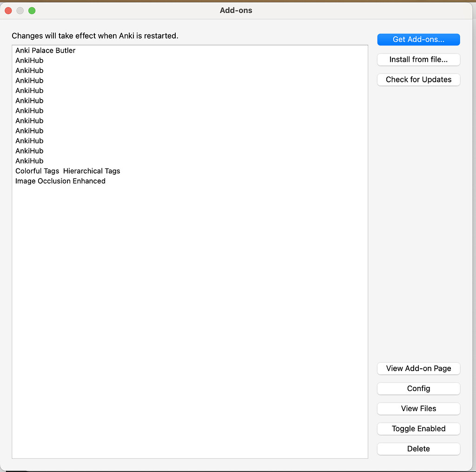Select the sixth AnkiHub entry
The image size is (476, 472).
(x=29, y=110)
